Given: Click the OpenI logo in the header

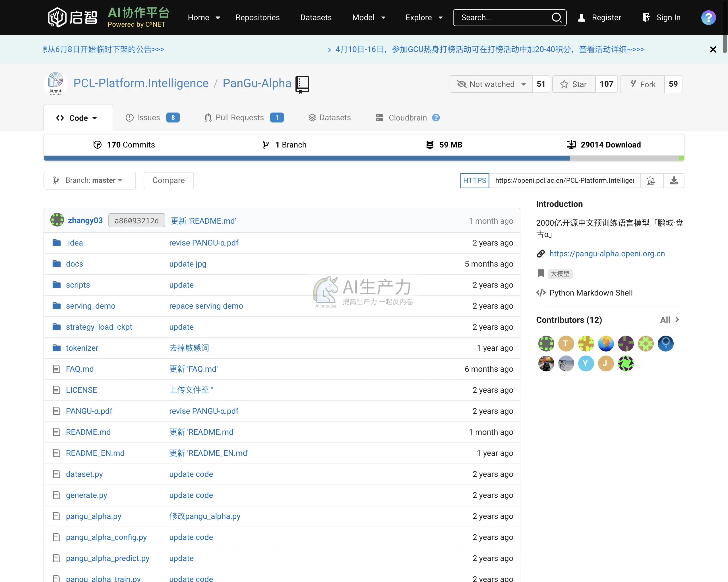Looking at the screenshot, I should click(x=72, y=17).
